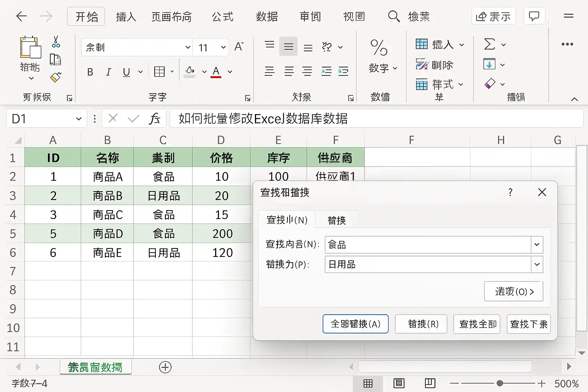Click the replace all (A) button
The image size is (588, 392).
356,324
